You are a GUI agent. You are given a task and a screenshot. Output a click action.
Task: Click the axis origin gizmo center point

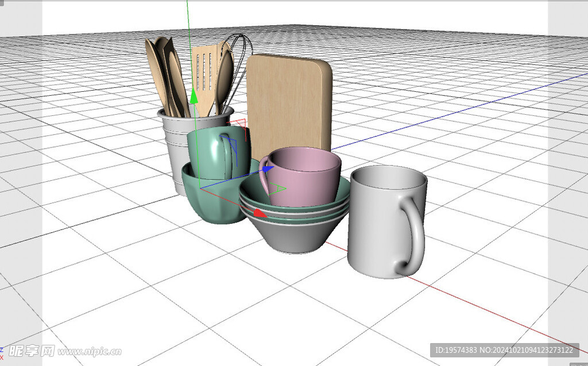pyautogui.click(x=200, y=188)
